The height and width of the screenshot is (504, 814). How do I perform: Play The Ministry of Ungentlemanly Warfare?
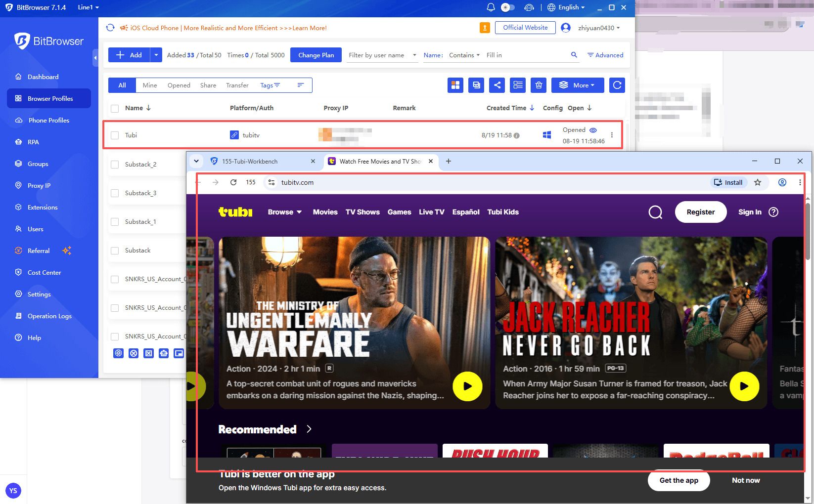coord(467,386)
